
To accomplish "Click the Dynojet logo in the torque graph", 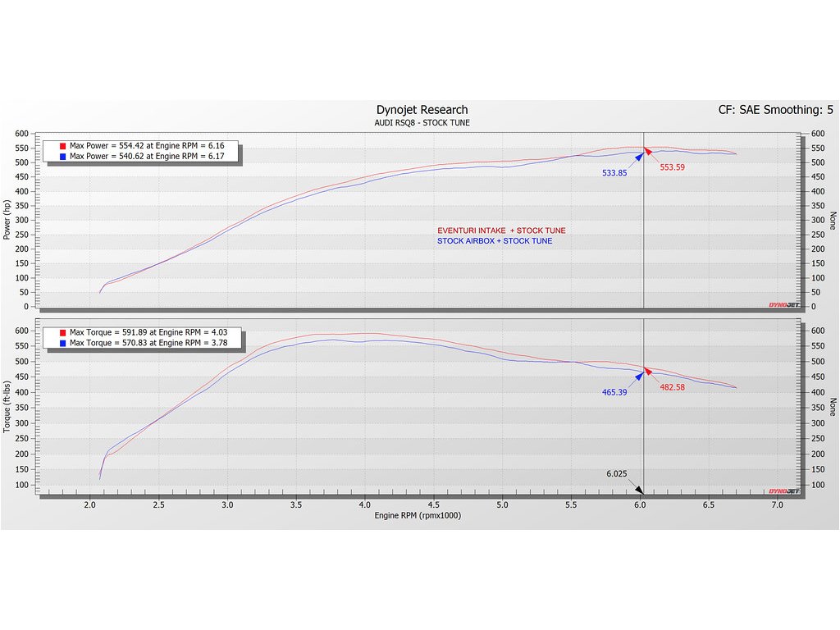I will click(783, 491).
